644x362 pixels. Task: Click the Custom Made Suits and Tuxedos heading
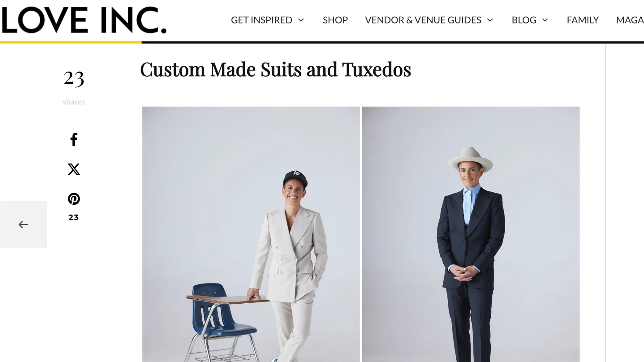275,70
